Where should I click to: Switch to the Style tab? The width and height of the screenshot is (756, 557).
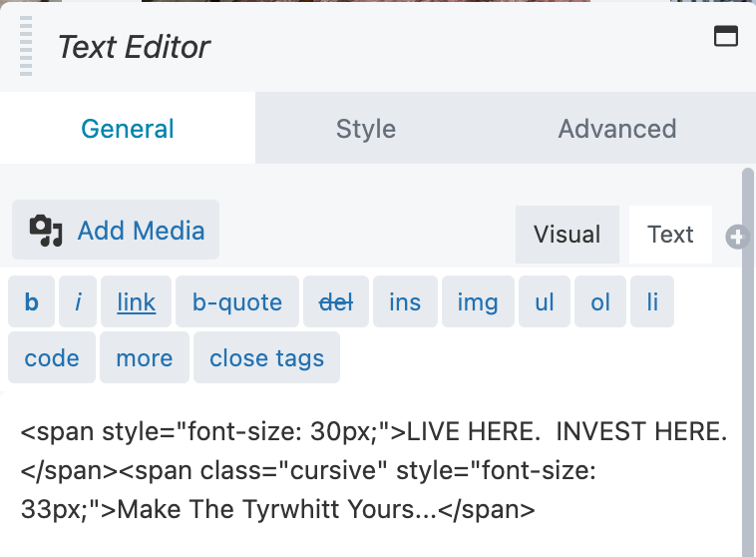coord(366,129)
